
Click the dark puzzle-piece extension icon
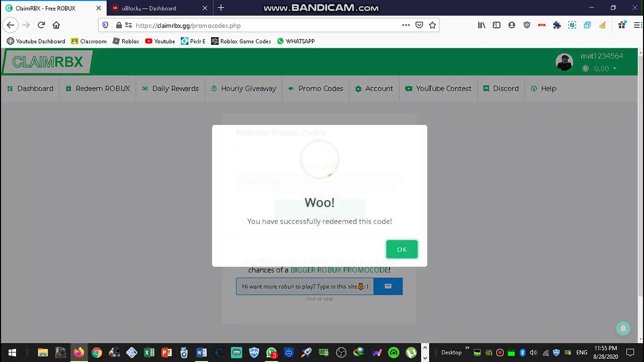click(557, 25)
